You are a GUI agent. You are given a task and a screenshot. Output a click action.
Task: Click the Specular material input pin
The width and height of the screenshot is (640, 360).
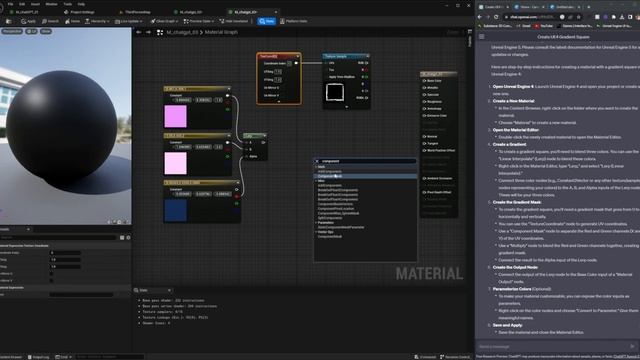point(424,95)
